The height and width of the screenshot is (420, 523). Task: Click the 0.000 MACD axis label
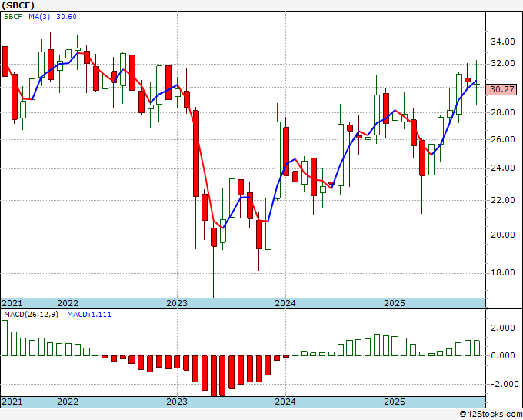click(505, 356)
